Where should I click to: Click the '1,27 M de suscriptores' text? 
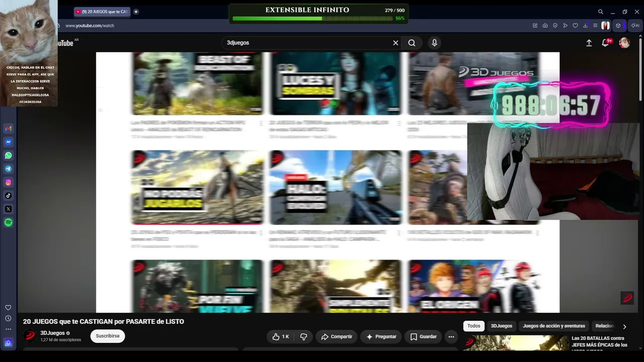click(60, 340)
